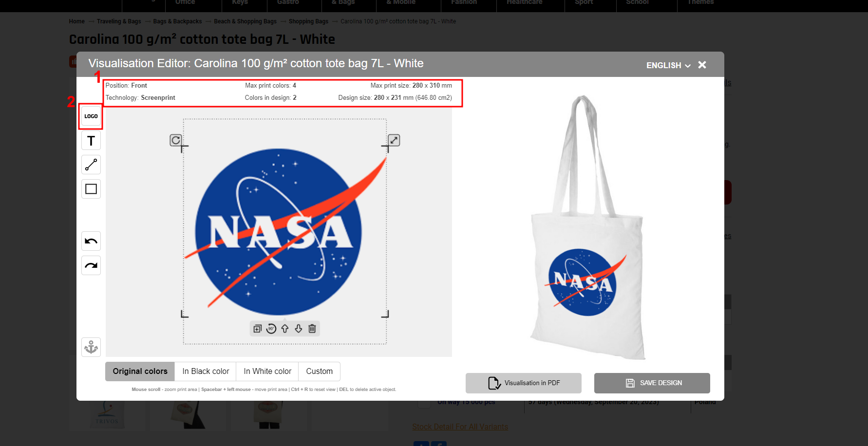The width and height of the screenshot is (868, 446).
Task: Select the LOGO upload tool
Action: (91, 116)
